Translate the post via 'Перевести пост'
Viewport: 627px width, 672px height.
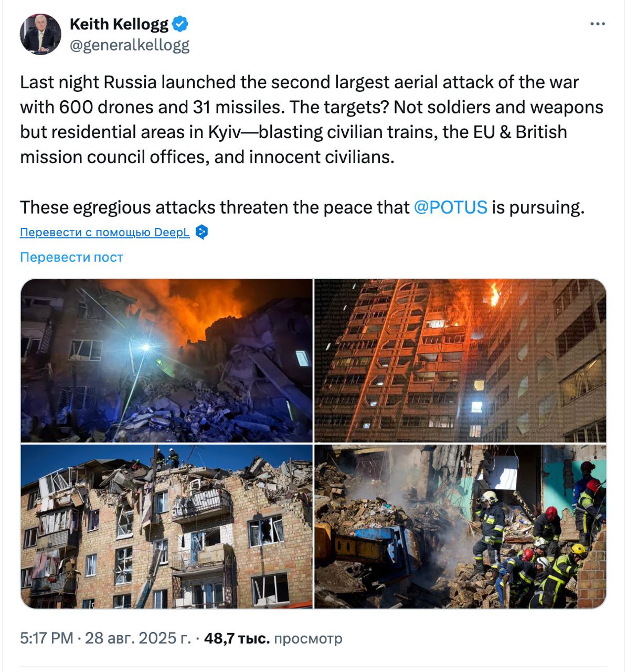(x=71, y=256)
